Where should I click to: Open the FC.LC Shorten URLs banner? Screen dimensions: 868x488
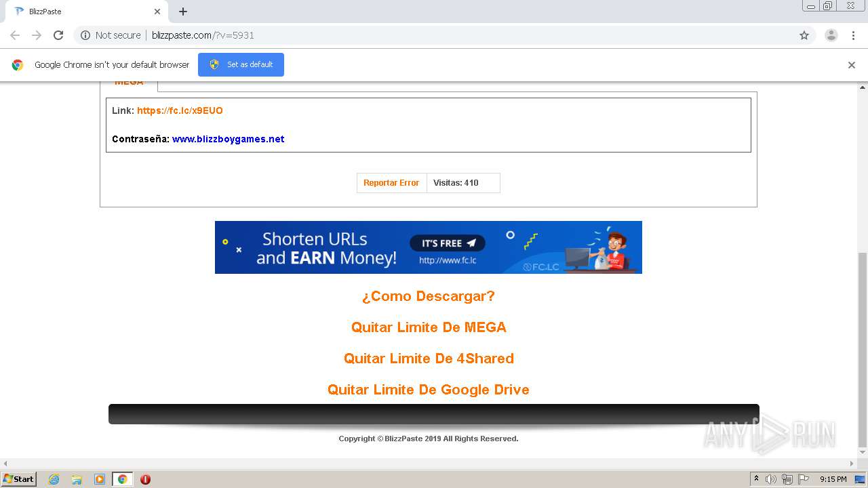pos(428,247)
